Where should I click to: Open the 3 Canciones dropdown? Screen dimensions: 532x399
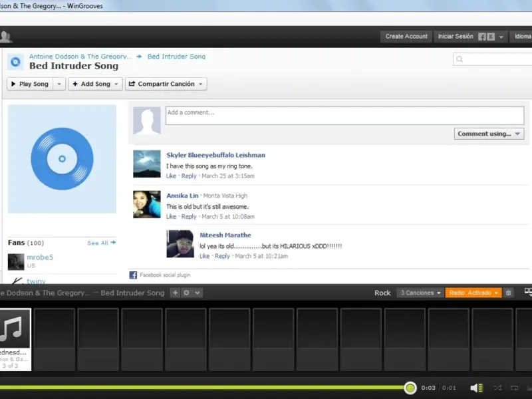(x=420, y=293)
